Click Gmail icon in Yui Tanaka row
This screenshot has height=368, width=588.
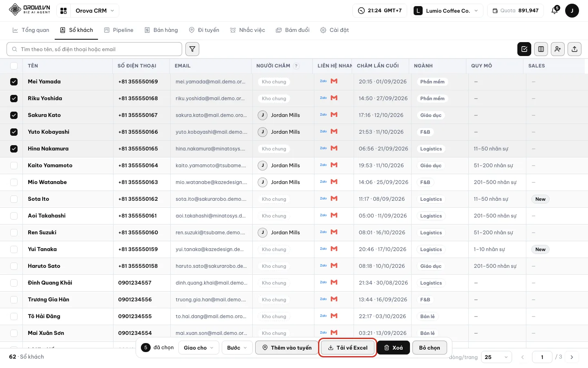334,249
